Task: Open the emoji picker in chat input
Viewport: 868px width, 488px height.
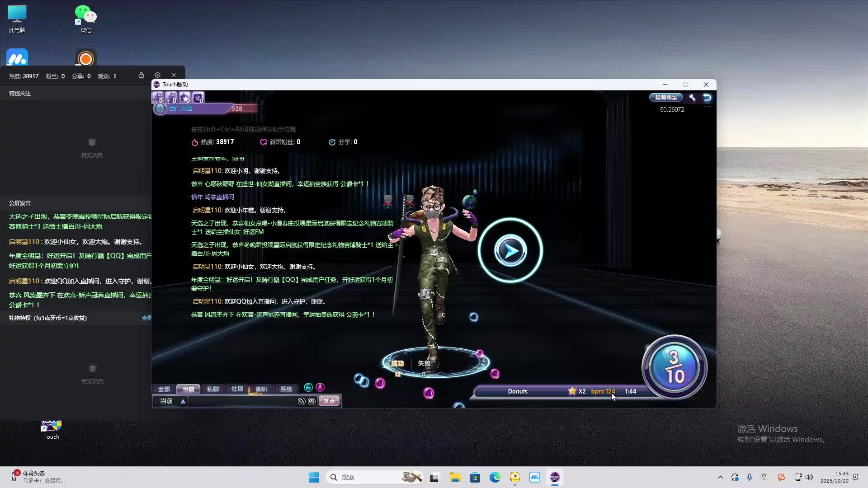Action: 311,401
